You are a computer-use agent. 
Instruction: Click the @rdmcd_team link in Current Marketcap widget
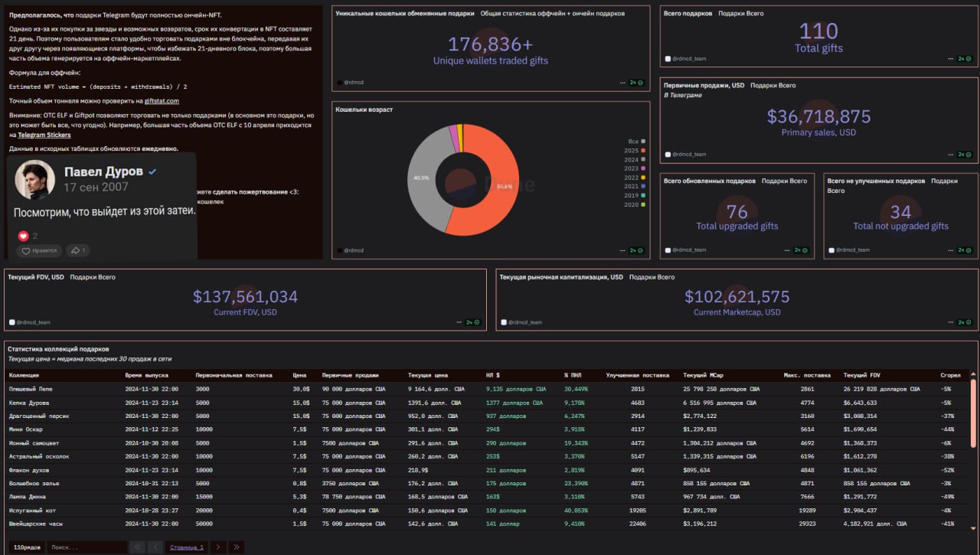tap(525, 322)
